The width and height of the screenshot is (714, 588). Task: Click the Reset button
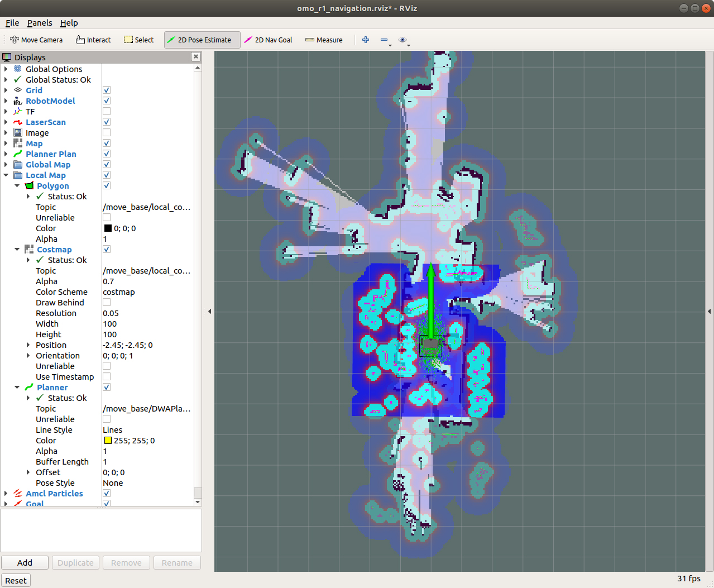click(16, 581)
